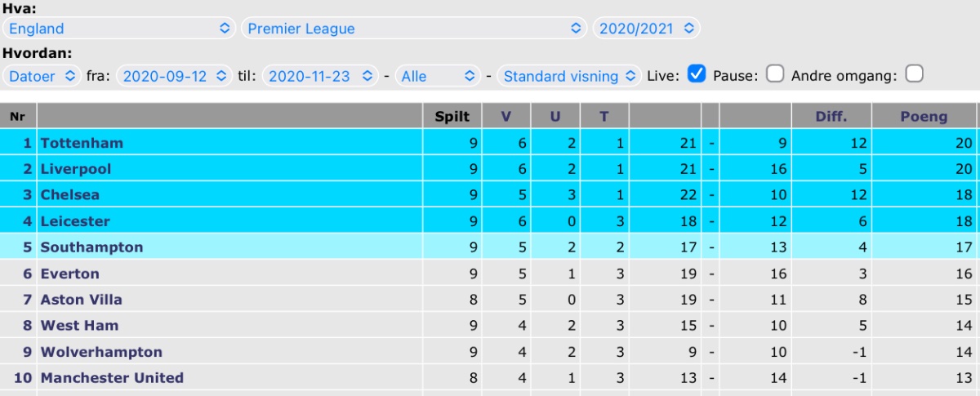Open the Datoer filter type dropdown
The image size is (980, 396).
[42, 76]
